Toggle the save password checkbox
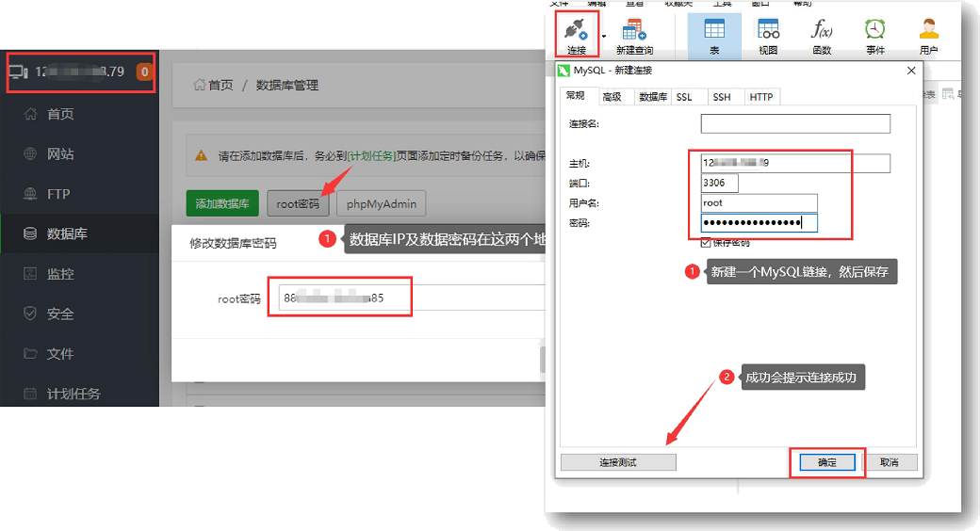 click(x=706, y=242)
